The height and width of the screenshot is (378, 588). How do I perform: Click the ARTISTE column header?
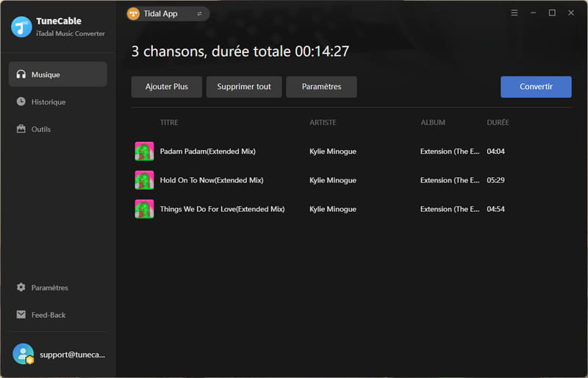click(323, 122)
